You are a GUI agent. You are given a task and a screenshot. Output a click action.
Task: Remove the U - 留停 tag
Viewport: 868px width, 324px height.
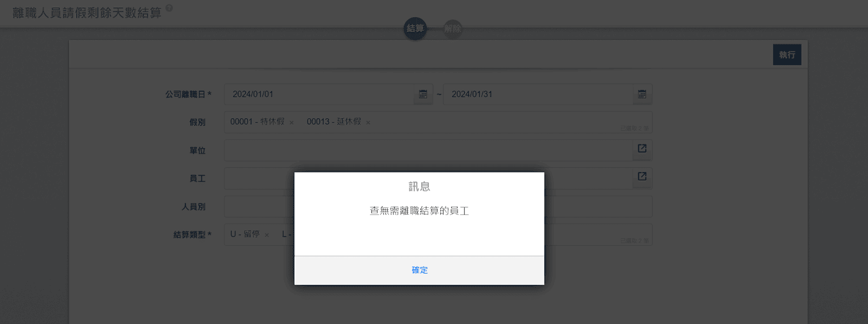pyautogui.click(x=267, y=235)
